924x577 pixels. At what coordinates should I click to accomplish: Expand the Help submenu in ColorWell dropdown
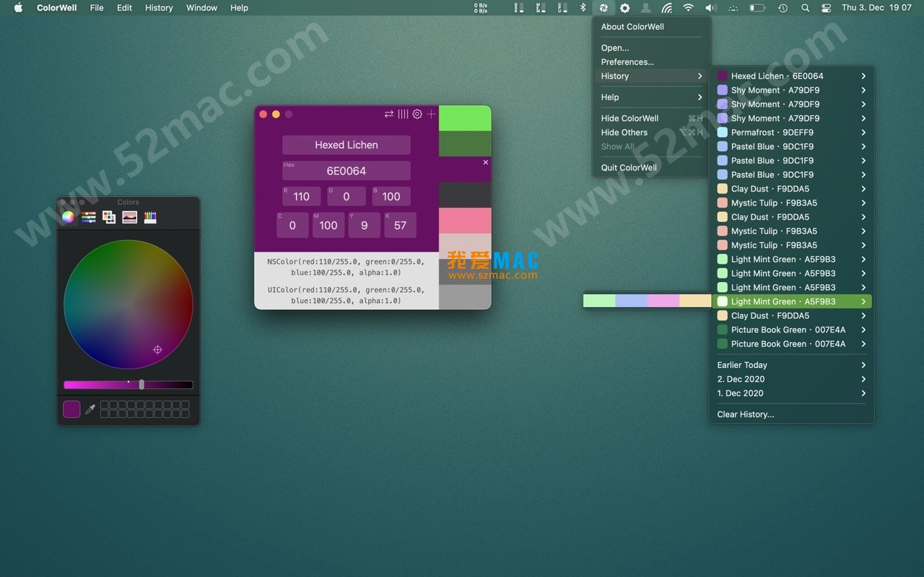[651, 97]
